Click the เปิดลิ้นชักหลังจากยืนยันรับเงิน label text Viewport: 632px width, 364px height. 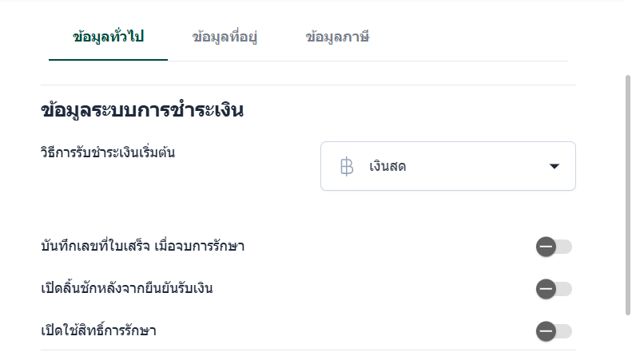point(126,288)
